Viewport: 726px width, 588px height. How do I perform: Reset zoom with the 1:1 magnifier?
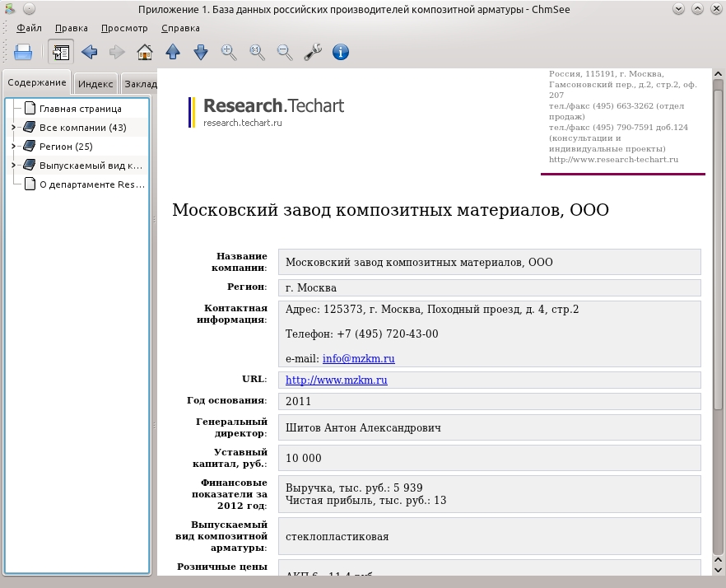257,52
